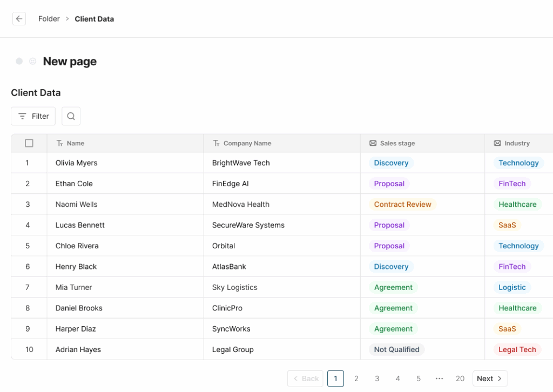The image size is (553, 392).
Task: Select the Adrian Hayes name cell
Action: click(x=78, y=350)
